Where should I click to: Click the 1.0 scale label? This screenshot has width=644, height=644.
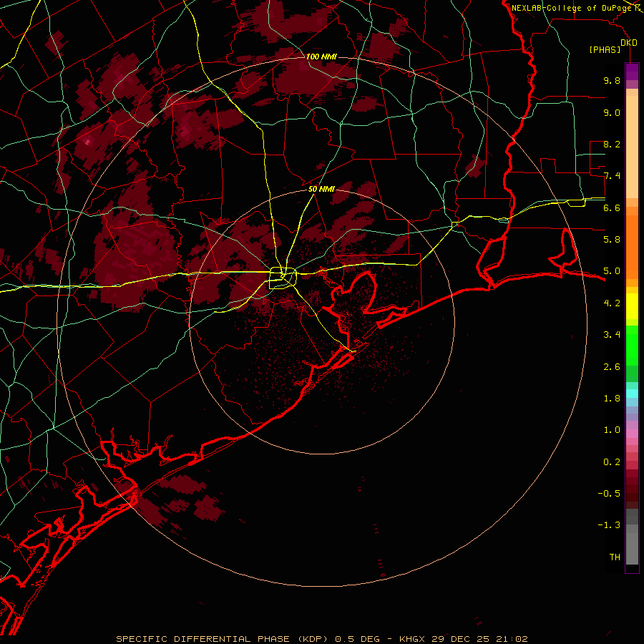[612, 430]
